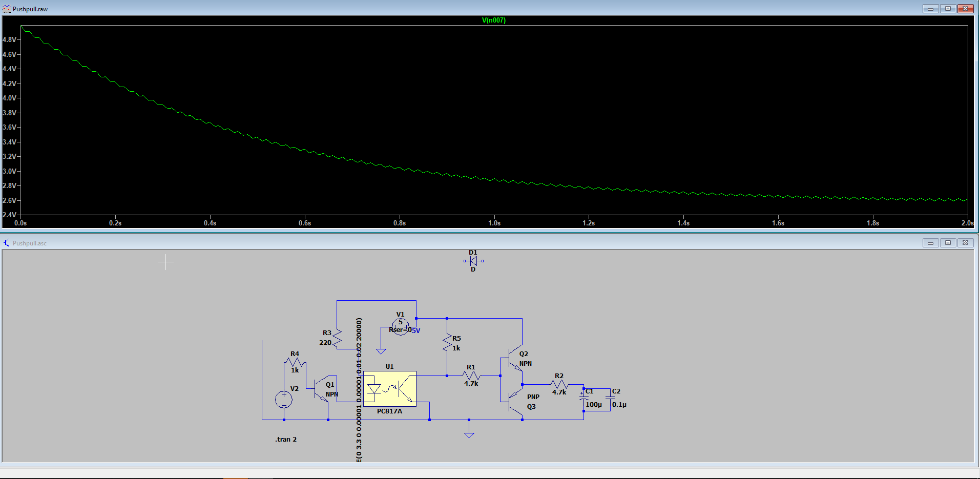The width and height of the screenshot is (980, 479).
Task: Click the V1 5V supply source
Action: (400, 326)
